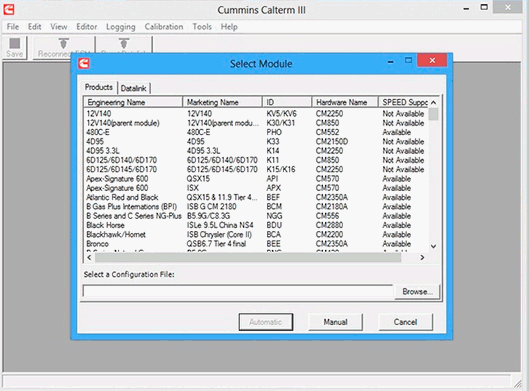Click the KV5/KV6 ID cell
This screenshot has height=391, width=529.
pos(281,114)
